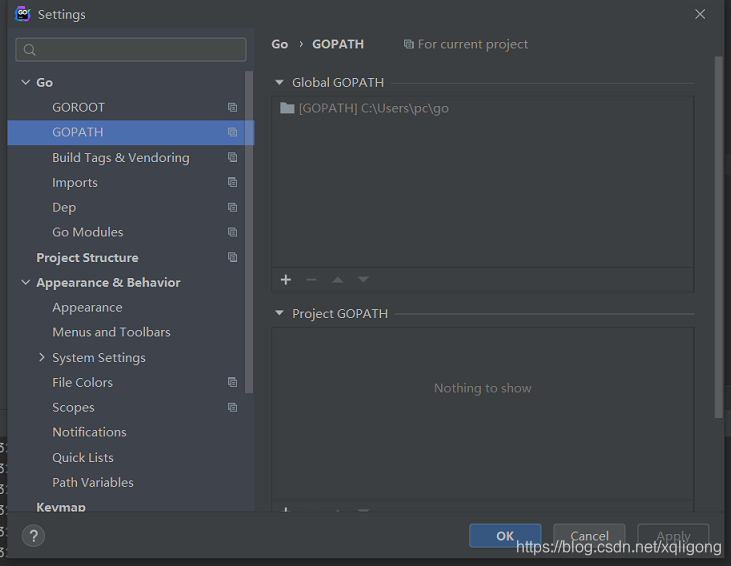731x566 pixels.
Task: Select the C:\Users\pc\go GOPATH entry
Action: click(483, 108)
